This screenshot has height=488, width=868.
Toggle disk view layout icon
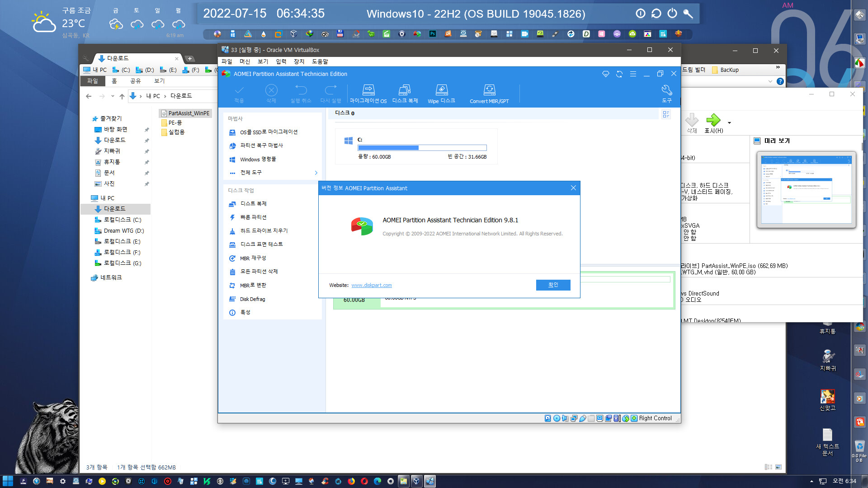pyautogui.click(x=666, y=114)
